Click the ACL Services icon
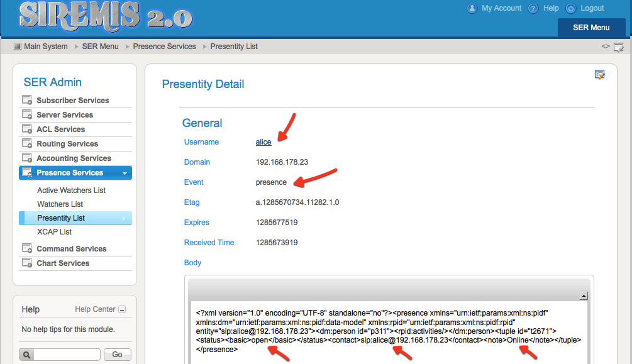Viewport: 632px width, 364px height. [27, 129]
